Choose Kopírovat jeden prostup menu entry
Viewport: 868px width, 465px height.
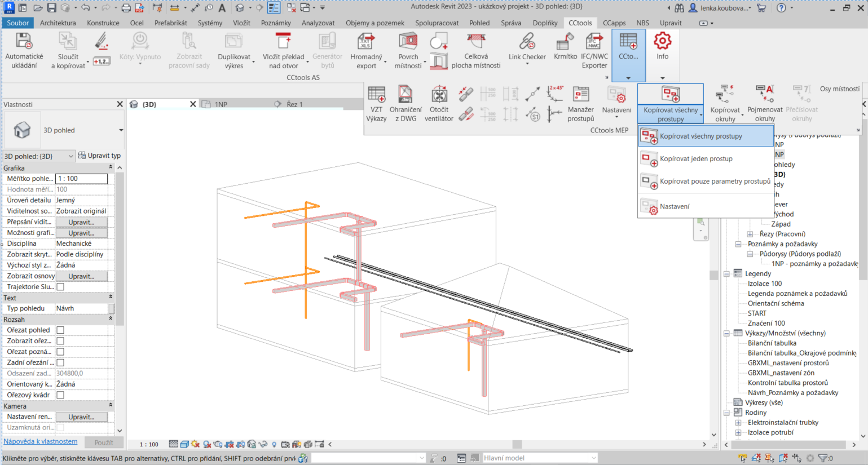(x=696, y=159)
